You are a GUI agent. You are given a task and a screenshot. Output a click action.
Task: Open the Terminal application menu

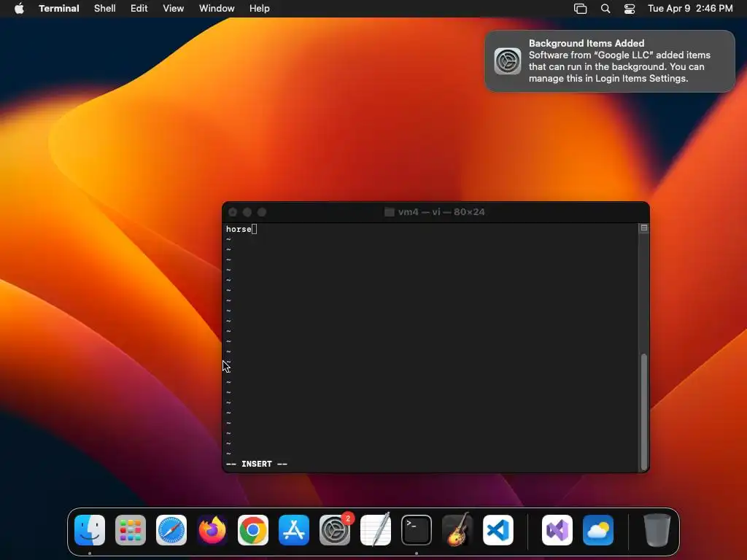point(59,9)
